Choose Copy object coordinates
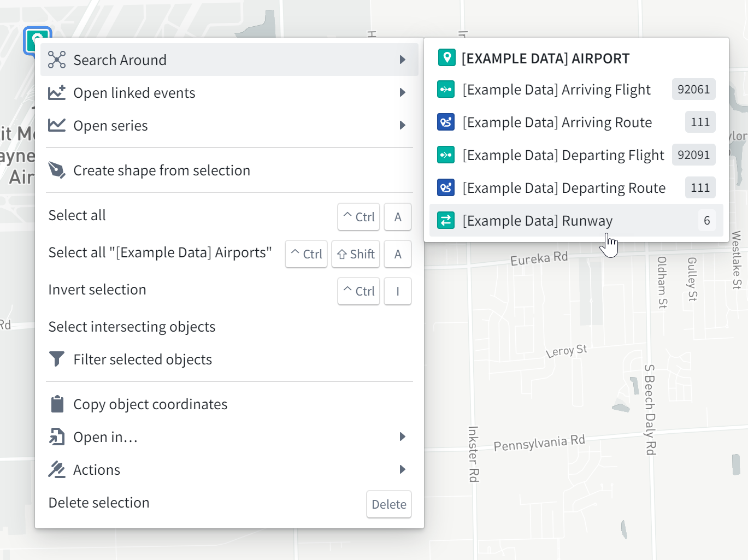 [x=229, y=404]
